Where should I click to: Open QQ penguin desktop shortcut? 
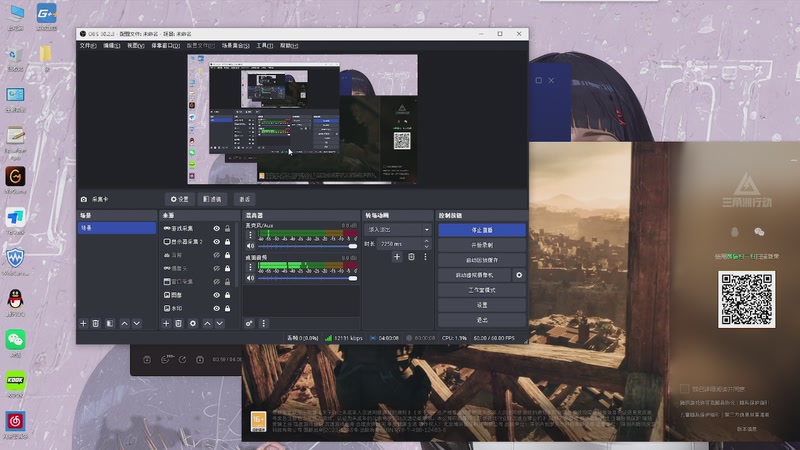15,302
